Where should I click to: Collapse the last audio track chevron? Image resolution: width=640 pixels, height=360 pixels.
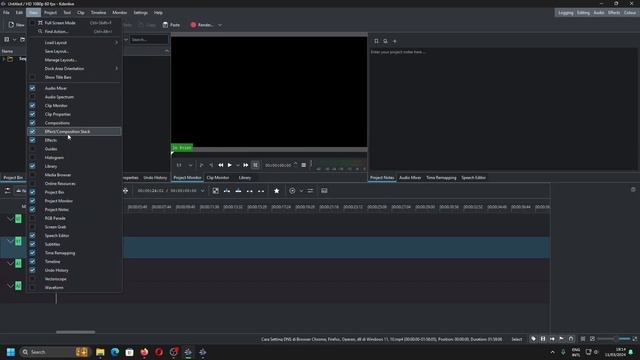tap(10, 286)
